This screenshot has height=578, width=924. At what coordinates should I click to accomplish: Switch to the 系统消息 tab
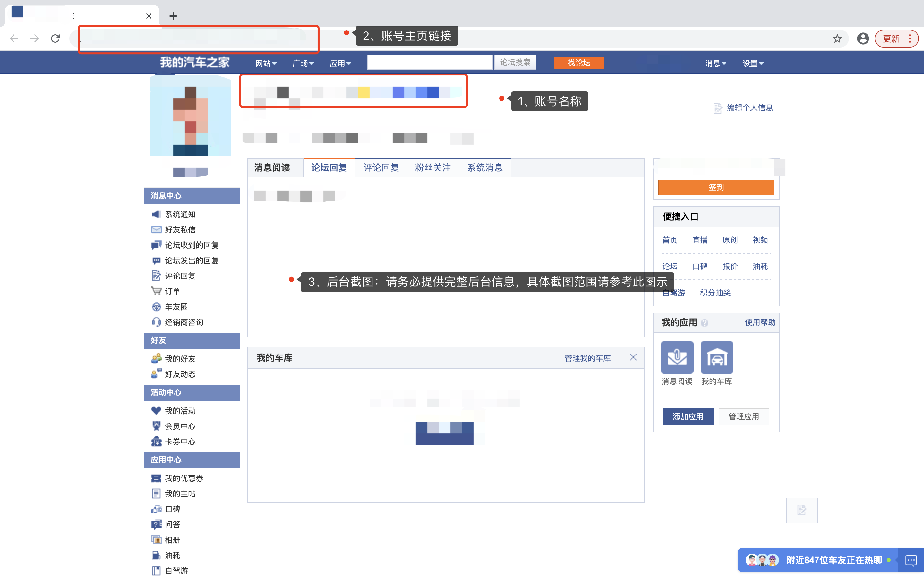pyautogui.click(x=485, y=167)
